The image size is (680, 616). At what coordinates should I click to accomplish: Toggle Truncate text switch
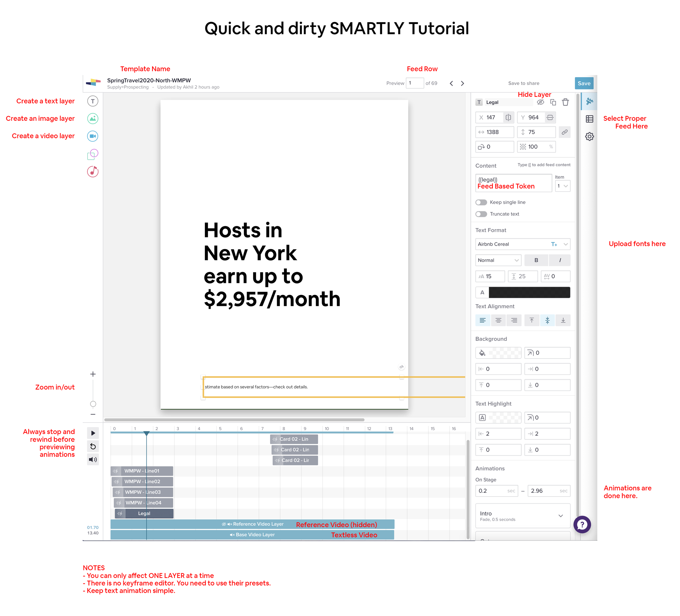click(x=481, y=214)
